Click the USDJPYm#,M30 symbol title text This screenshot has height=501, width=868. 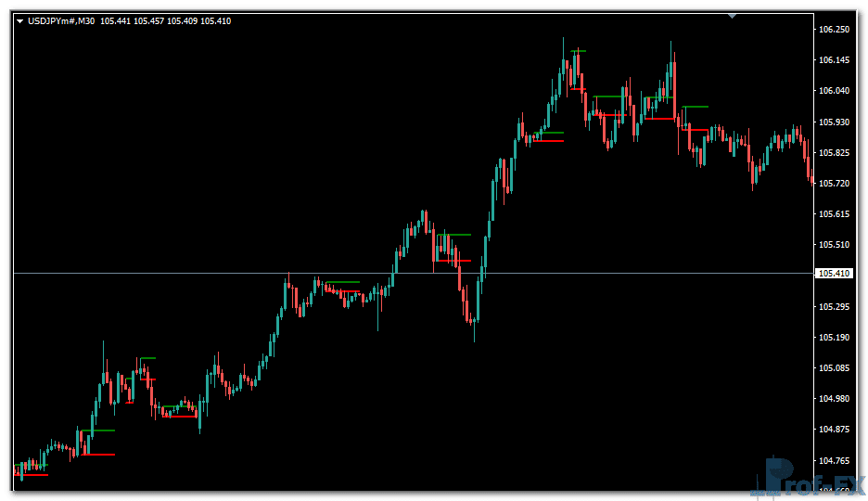[62, 20]
